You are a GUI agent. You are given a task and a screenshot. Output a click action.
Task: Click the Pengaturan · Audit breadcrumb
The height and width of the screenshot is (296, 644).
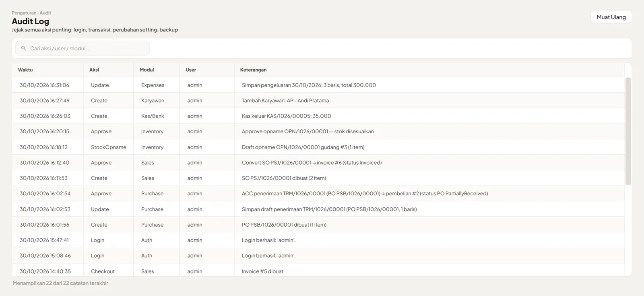click(31, 13)
